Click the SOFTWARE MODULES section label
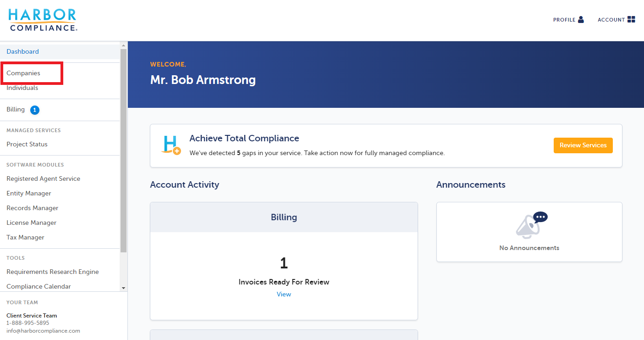This screenshot has width=644, height=340. 35,165
